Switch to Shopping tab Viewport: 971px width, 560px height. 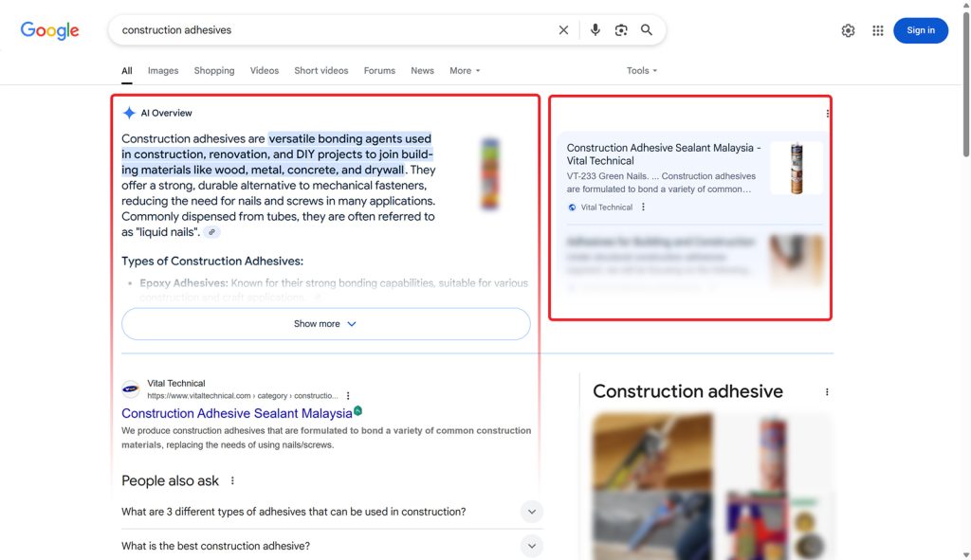tap(214, 70)
